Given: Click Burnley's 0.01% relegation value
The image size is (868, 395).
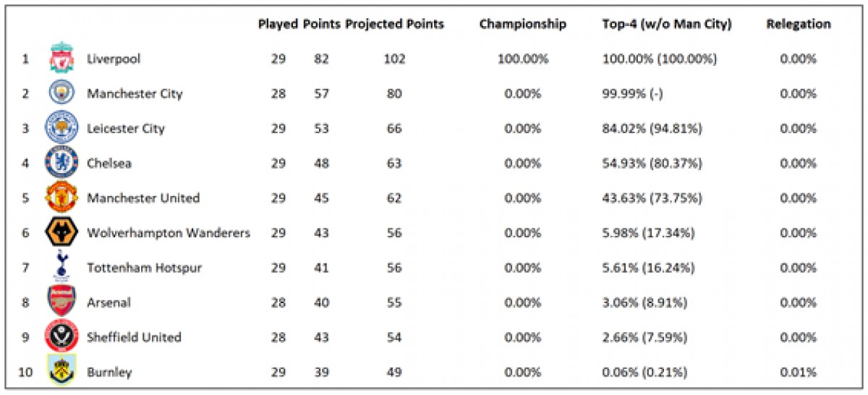Looking at the screenshot, I should pyautogui.click(x=798, y=372).
